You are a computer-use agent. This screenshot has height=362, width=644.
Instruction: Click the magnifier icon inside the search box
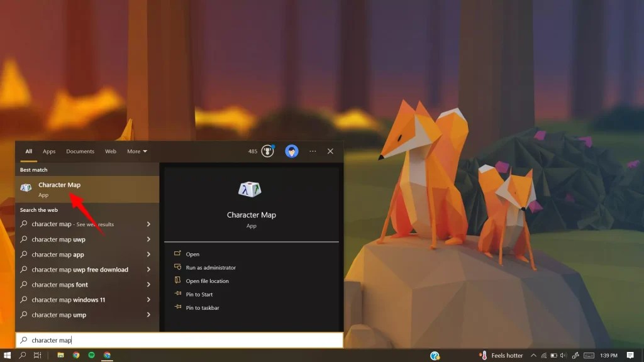[24, 340]
